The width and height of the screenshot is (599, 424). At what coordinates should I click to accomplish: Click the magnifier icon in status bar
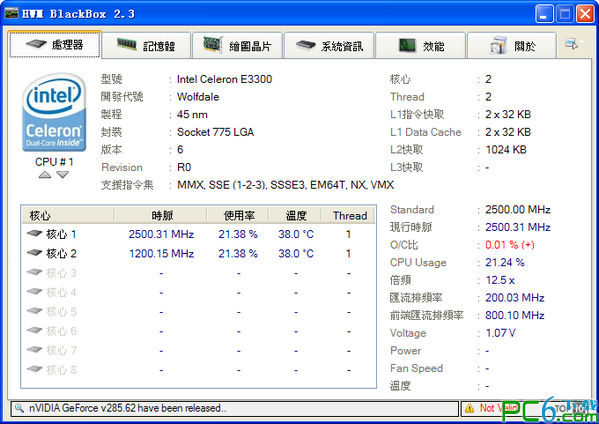click(19, 408)
